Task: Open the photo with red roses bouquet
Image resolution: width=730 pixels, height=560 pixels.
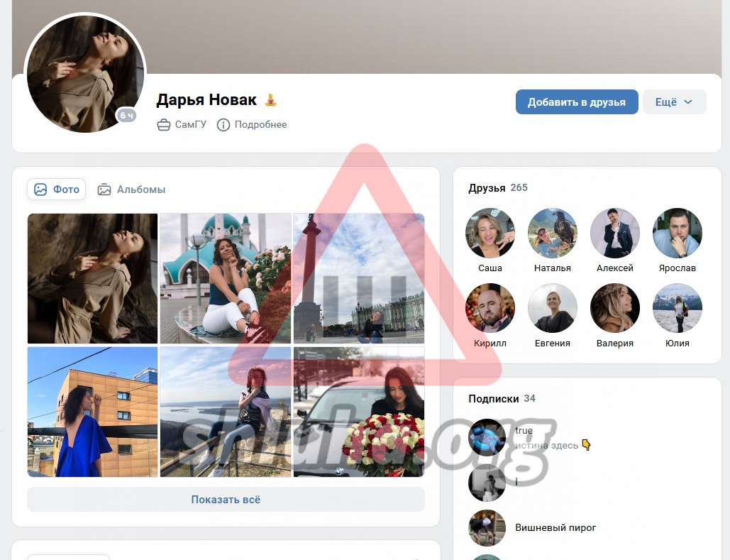Action: point(359,412)
